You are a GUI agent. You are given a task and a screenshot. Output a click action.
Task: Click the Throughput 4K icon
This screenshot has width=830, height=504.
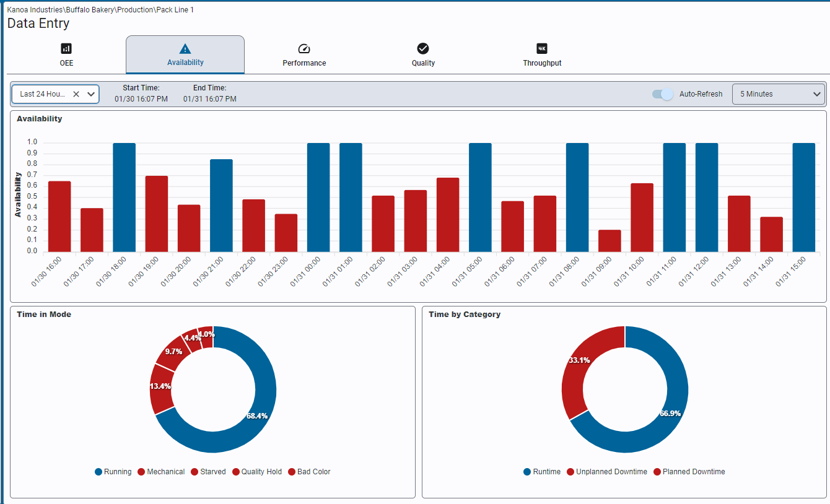click(x=542, y=48)
